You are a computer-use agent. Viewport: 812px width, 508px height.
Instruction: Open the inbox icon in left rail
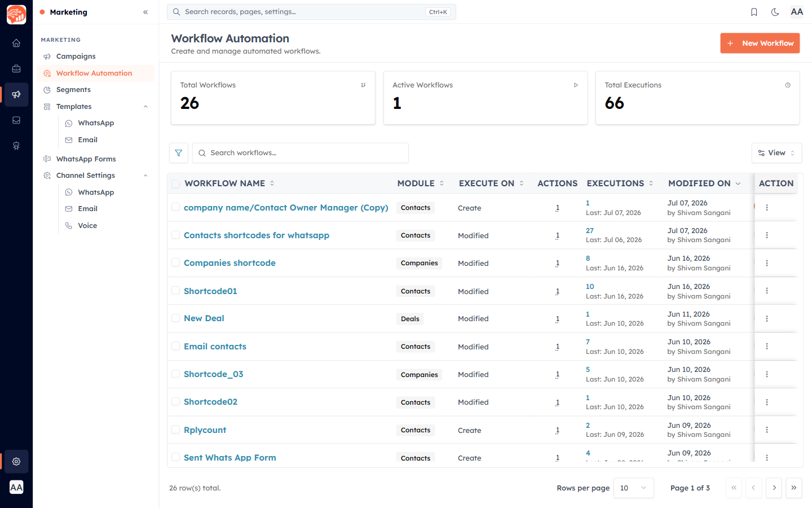[16, 120]
